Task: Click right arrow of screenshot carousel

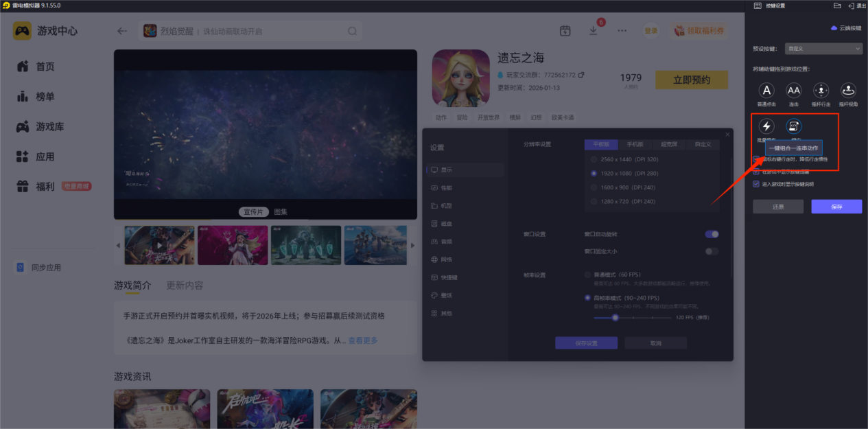Action: (412, 245)
